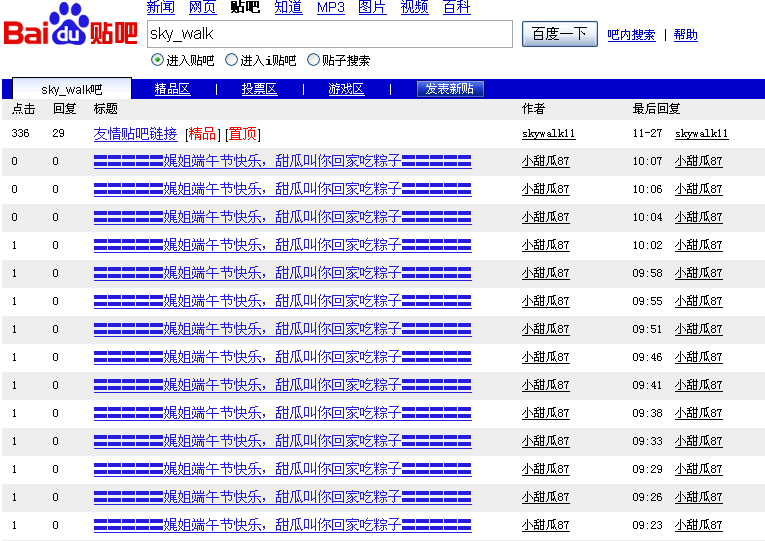Open last replier 小甜瓜87 on the 10:06 row

(699, 189)
